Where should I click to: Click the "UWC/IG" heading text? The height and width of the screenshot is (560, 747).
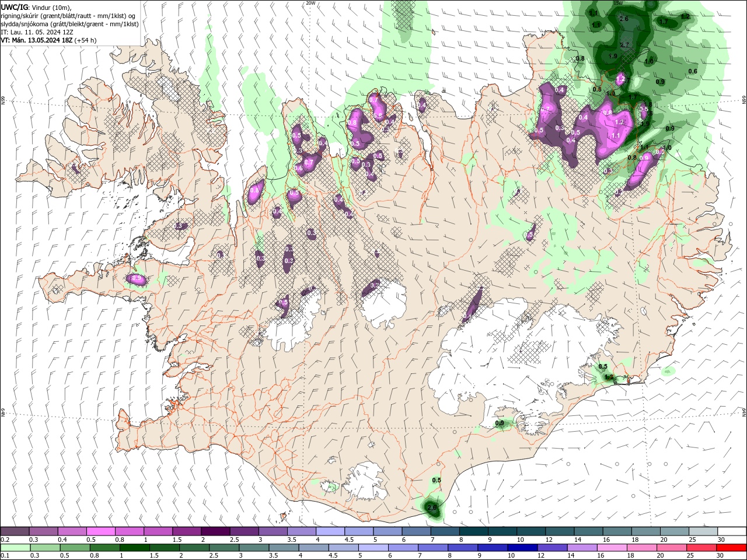pos(15,7)
